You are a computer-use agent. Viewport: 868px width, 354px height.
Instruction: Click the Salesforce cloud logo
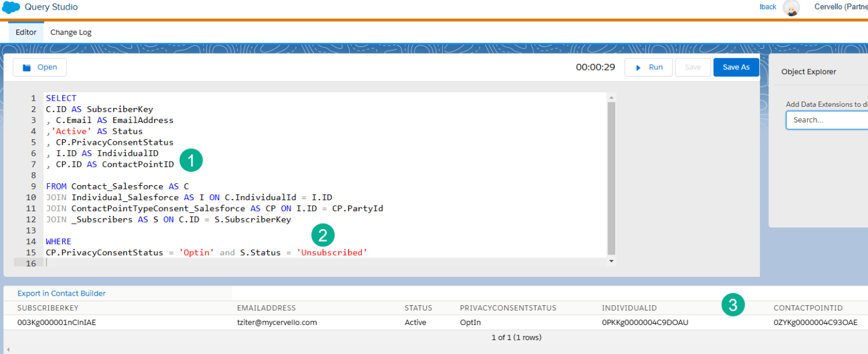(10, 7)
